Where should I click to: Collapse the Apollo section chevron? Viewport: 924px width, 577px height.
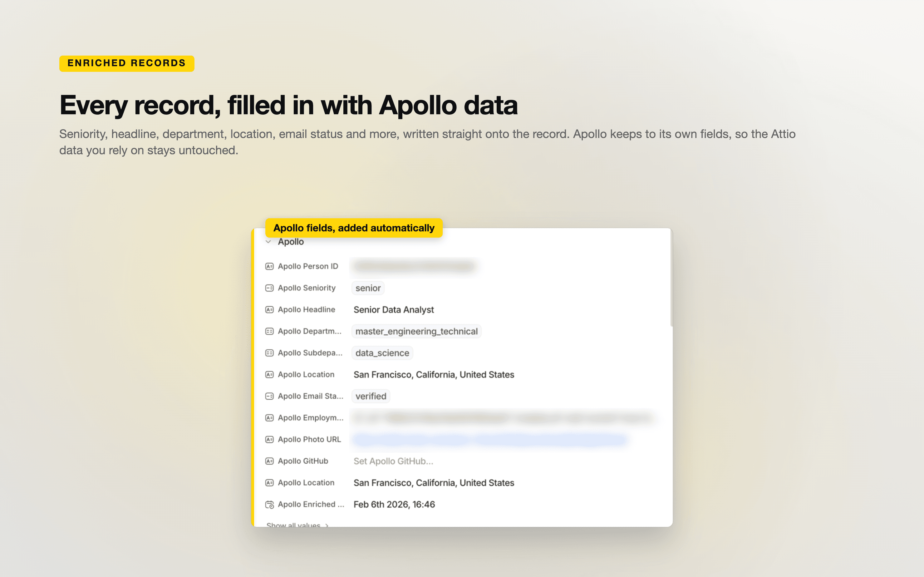point(268,242)
